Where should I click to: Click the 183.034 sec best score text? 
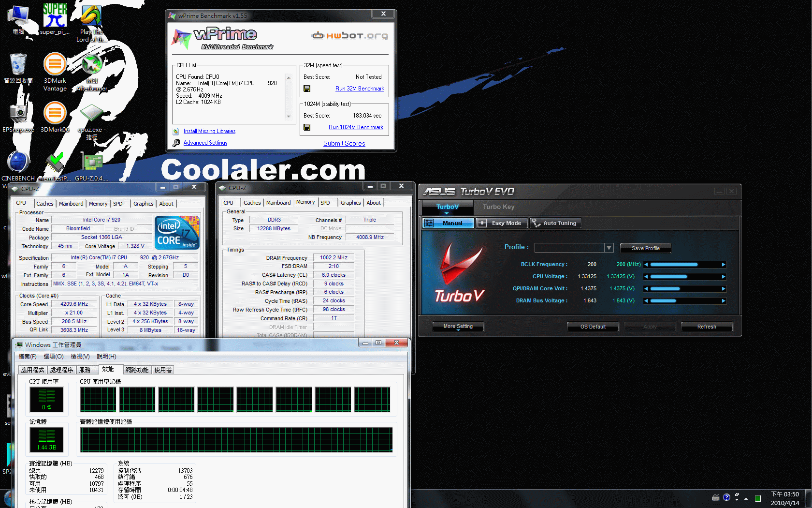pos(367,116)
